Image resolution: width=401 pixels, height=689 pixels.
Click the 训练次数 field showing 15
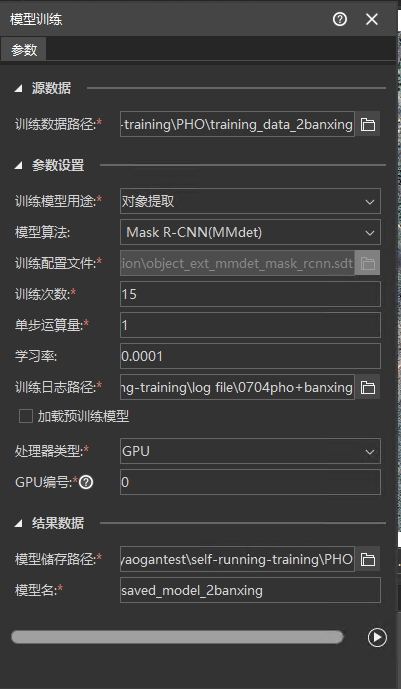[x=250, y=294]
